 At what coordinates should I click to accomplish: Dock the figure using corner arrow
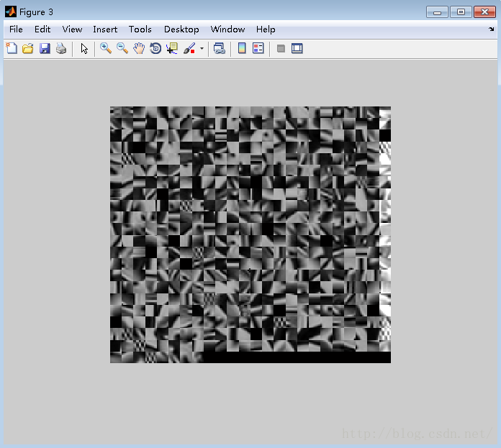pos(491,29)
